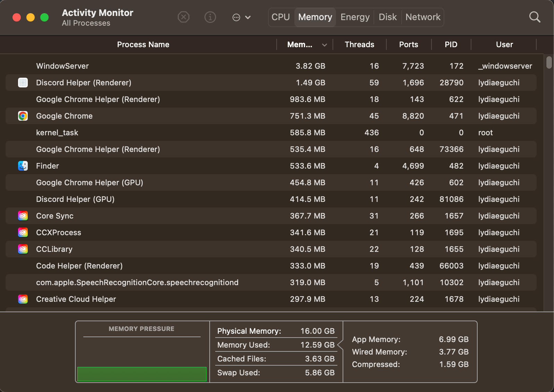
Task: Click ports value 4,699
Action: click(413, 166)
